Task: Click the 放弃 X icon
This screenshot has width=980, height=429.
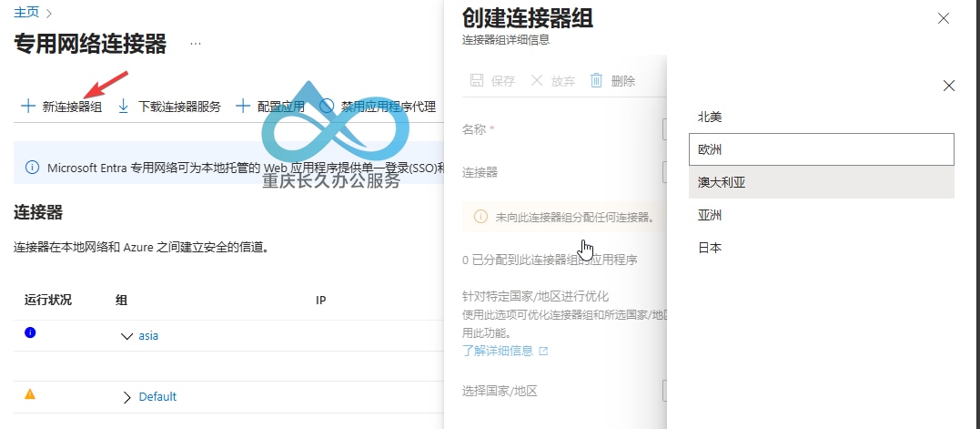Action: point(537,80)
